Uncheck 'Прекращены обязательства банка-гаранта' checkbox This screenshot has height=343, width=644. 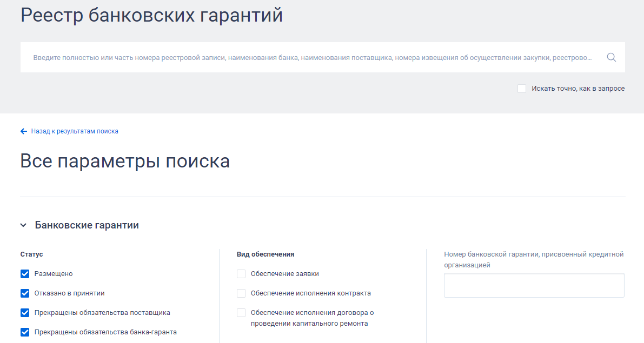[25, 332]
